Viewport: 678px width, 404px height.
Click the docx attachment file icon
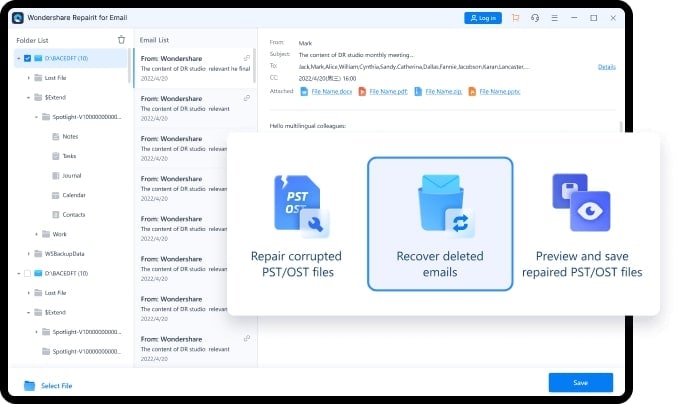pos(304,92)
